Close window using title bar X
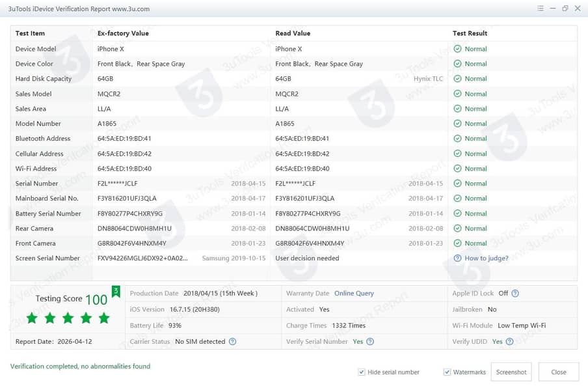 (x=578, y=8)
